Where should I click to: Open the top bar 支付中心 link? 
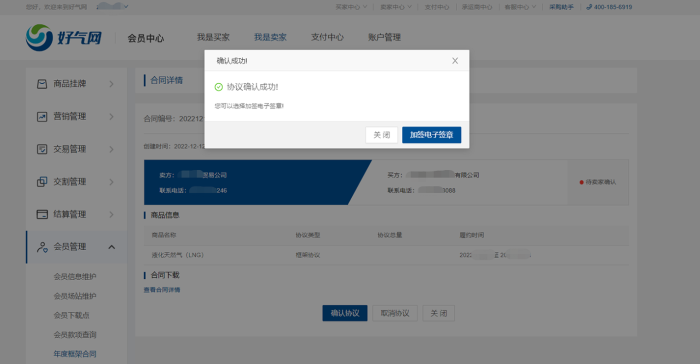[437, 7]
